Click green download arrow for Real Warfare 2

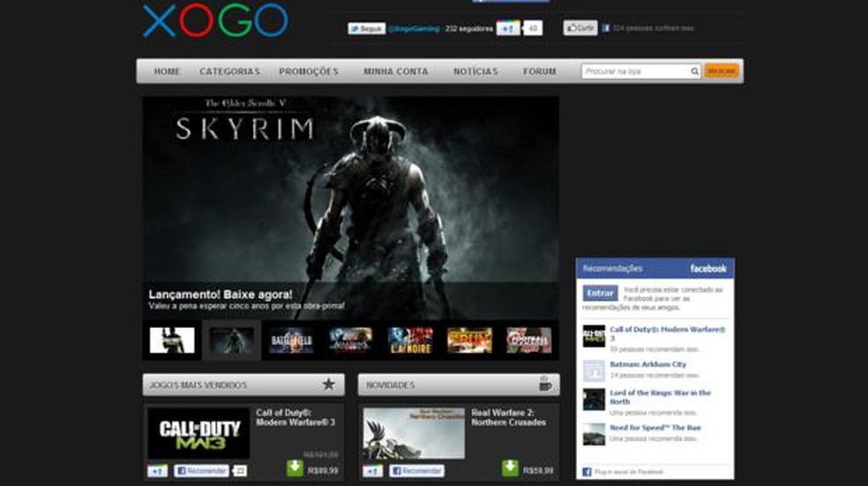pos(510,467)
